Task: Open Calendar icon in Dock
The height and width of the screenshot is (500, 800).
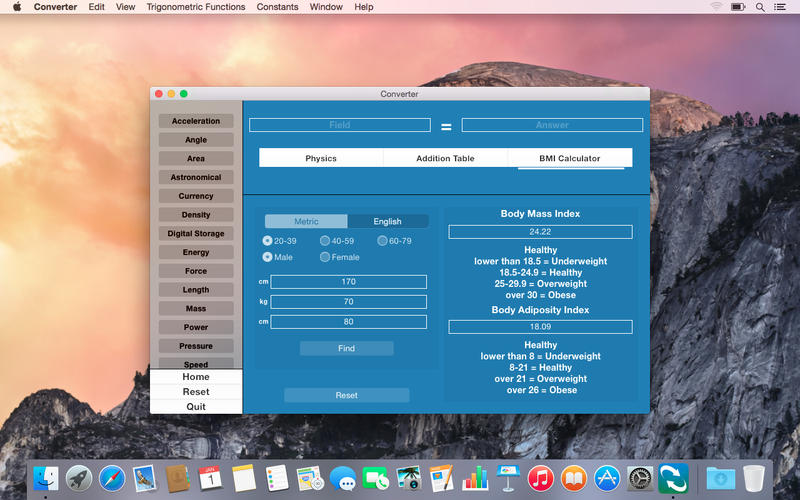Action: pos(210,479)
